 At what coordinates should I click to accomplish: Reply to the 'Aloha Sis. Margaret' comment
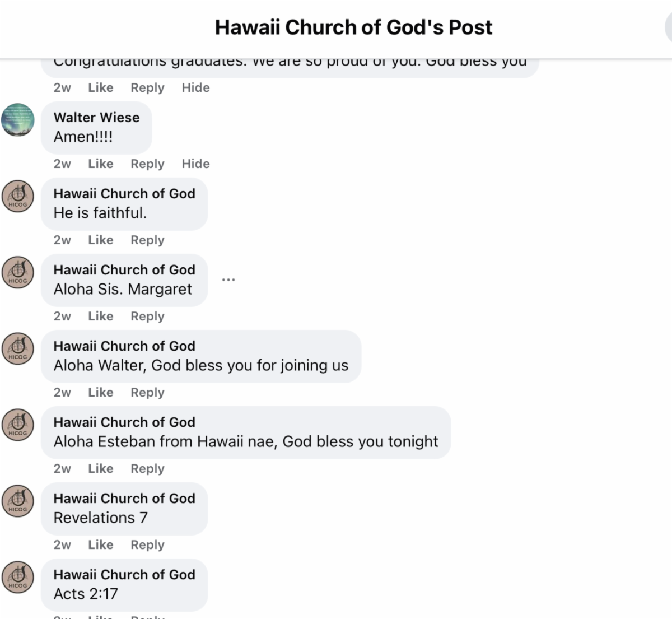coord(147,316)
